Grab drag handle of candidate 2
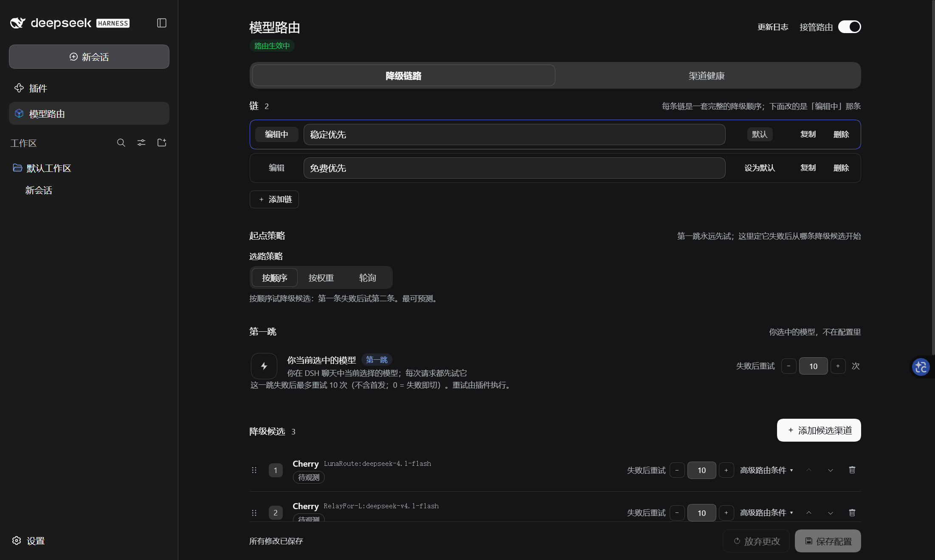Viewport: 935px width, 560px height. point(254,512)
